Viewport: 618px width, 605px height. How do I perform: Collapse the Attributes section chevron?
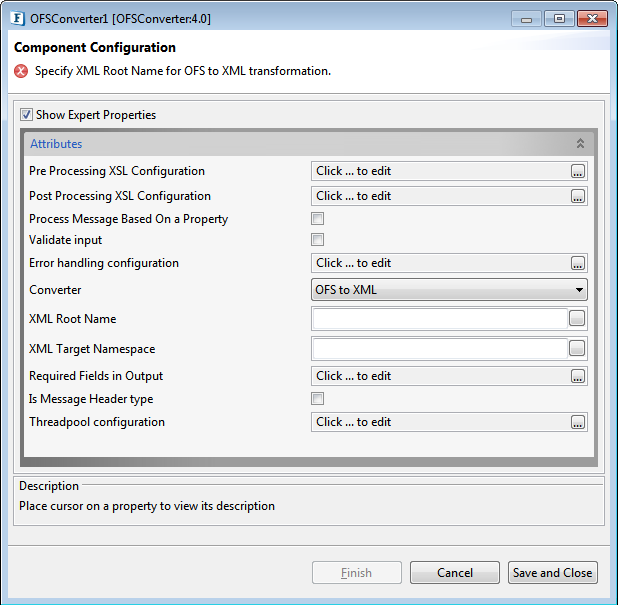click(x=580, y=143)
